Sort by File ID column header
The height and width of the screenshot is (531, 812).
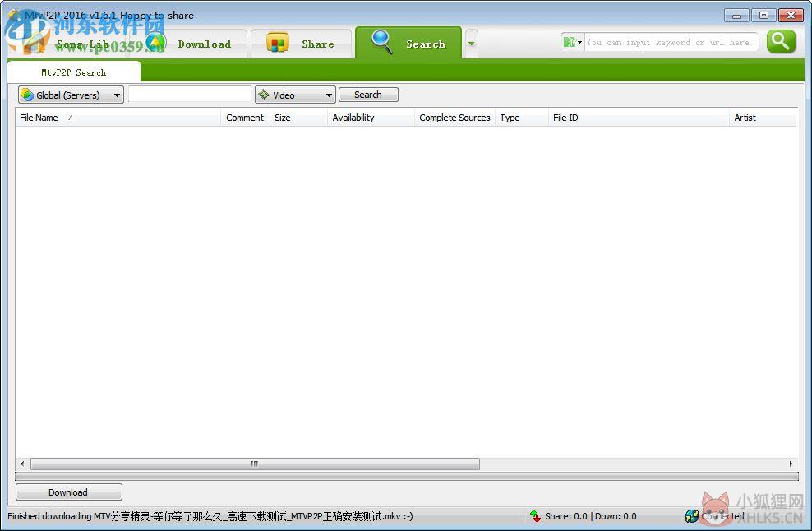(639, 118)
